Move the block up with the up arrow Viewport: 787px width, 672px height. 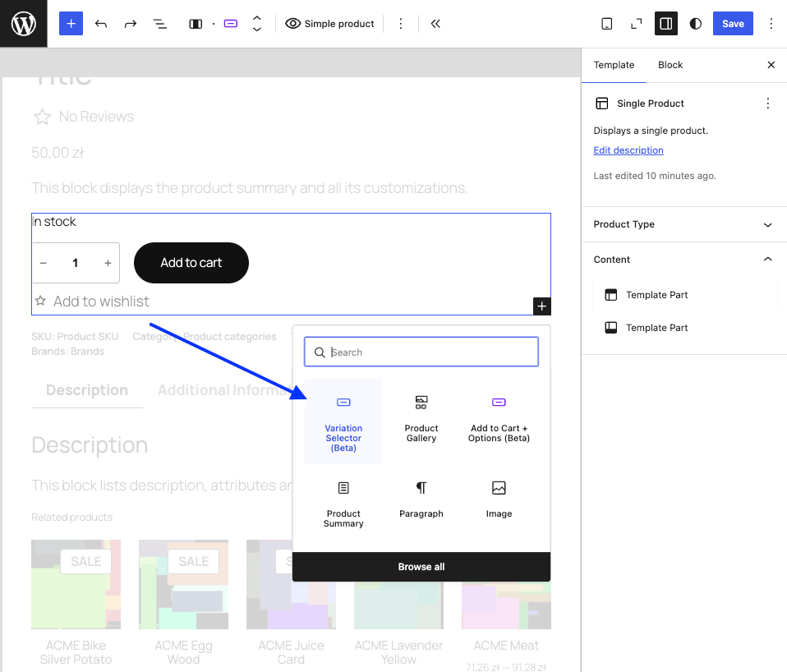click(256, 18)
